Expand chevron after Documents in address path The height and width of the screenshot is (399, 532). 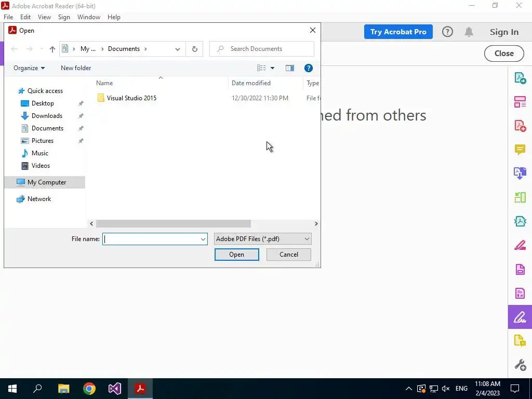tap(145, 49)
